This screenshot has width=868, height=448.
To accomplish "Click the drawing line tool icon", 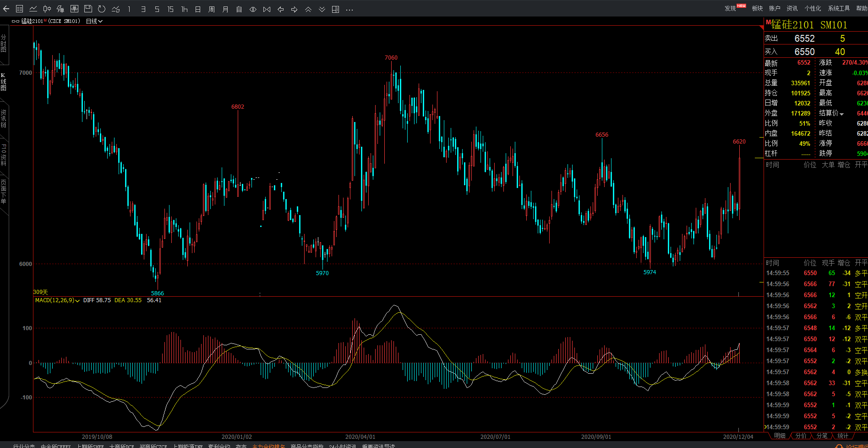I will (x=115, y=9).
